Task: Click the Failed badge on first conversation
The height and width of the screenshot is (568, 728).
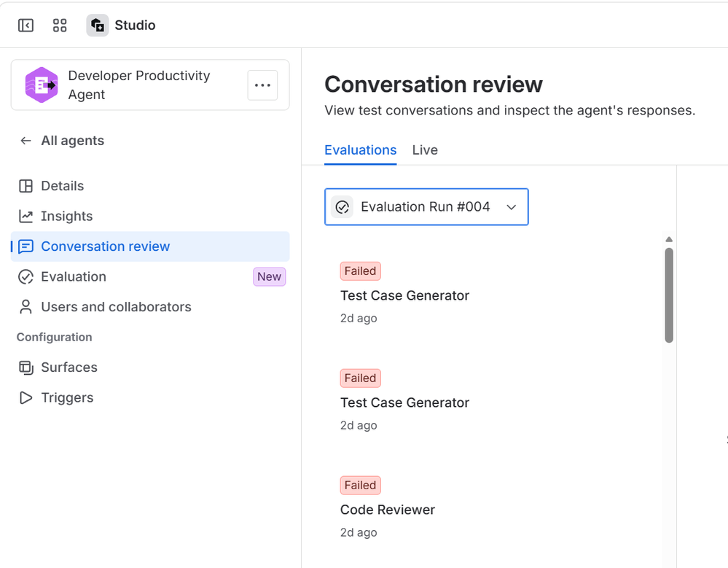Action: (360, 271)
